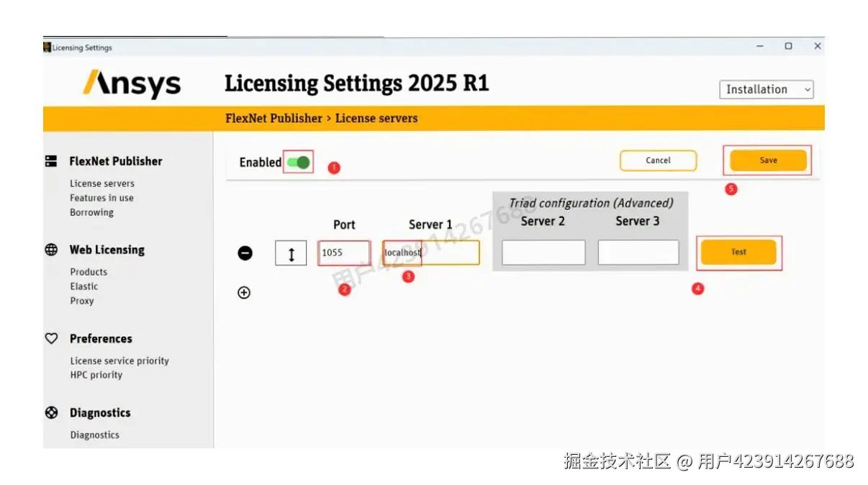The image size is (868, 485).
Task: Open License service priority page
Action: tap(119, 361)
